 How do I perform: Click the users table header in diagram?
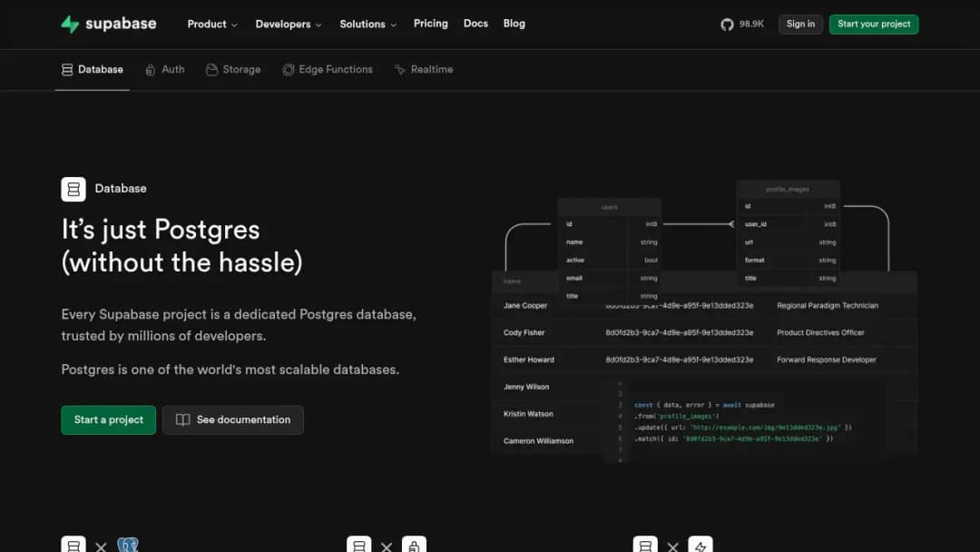point(610,207)
